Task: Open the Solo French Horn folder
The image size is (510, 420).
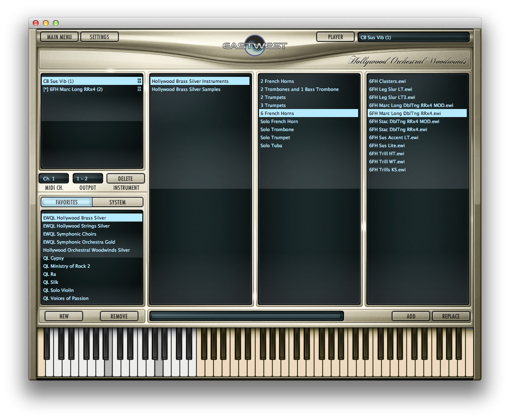Action: point(309,122)
